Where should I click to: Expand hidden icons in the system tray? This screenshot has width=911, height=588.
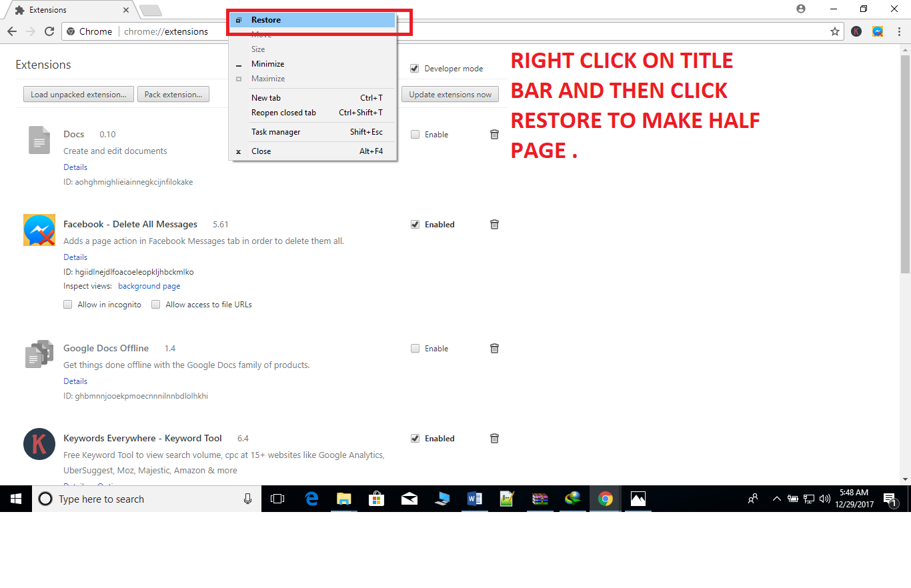coord(776,499)
